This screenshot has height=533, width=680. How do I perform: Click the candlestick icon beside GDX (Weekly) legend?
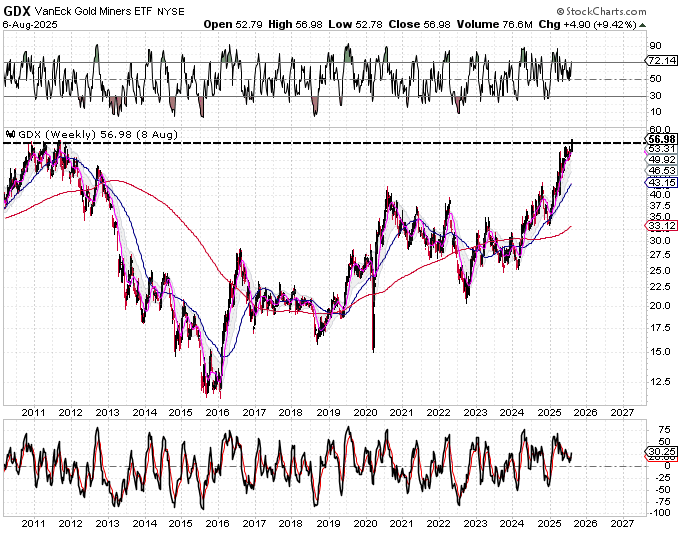10,134
